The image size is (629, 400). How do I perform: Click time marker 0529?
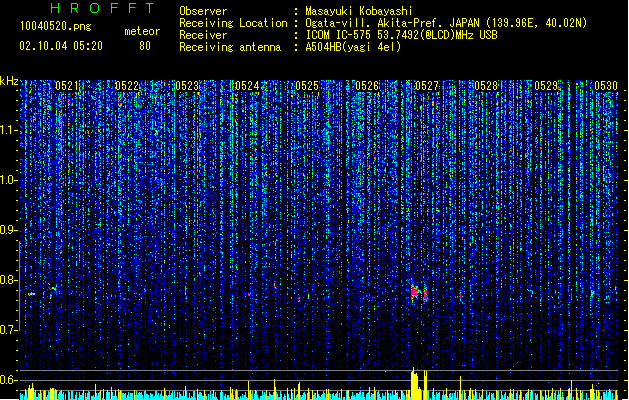tap(546, 86)
